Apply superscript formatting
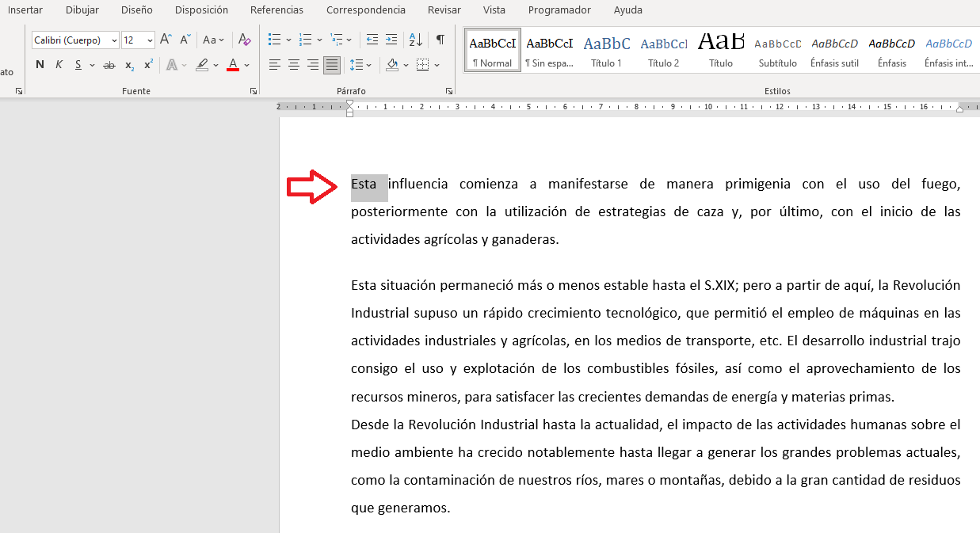Screen dimensions: 980x533 click(148, 65)
